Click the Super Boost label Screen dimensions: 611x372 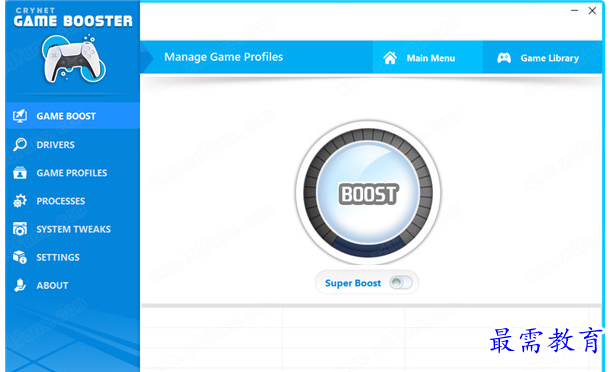point(353,283)
